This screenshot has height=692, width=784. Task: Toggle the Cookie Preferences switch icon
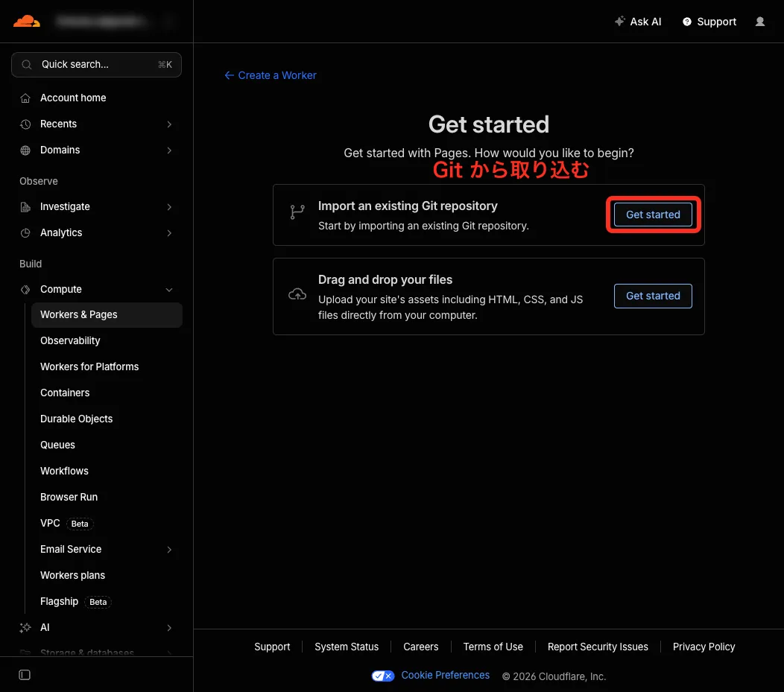pos(383,676)
